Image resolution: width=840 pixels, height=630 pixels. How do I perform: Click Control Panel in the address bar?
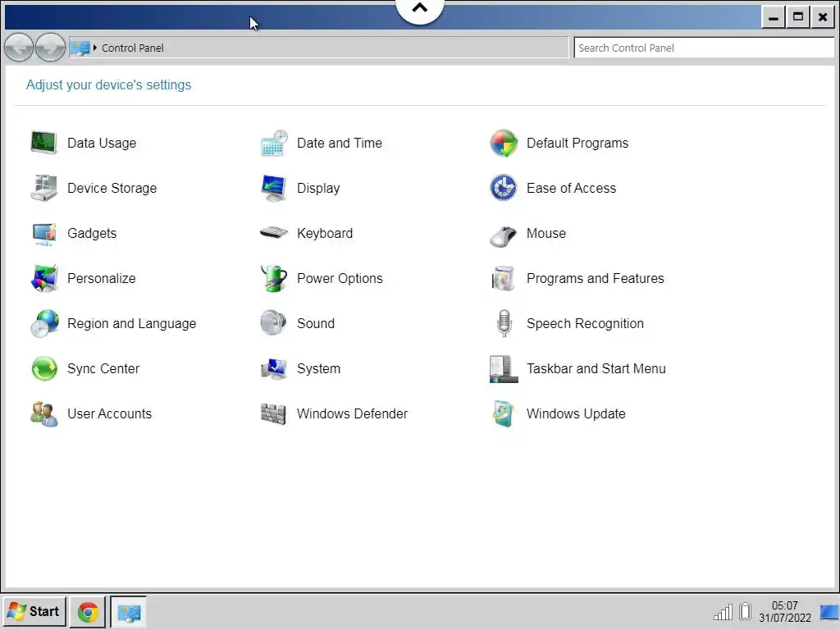point(132,48)
